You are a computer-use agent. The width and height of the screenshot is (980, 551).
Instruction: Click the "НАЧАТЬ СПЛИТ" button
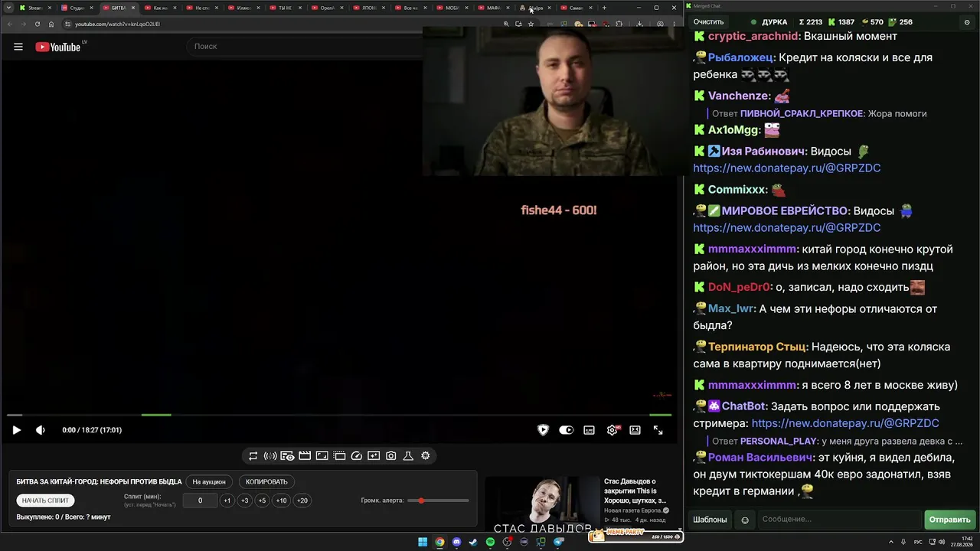tap(45, 500)
